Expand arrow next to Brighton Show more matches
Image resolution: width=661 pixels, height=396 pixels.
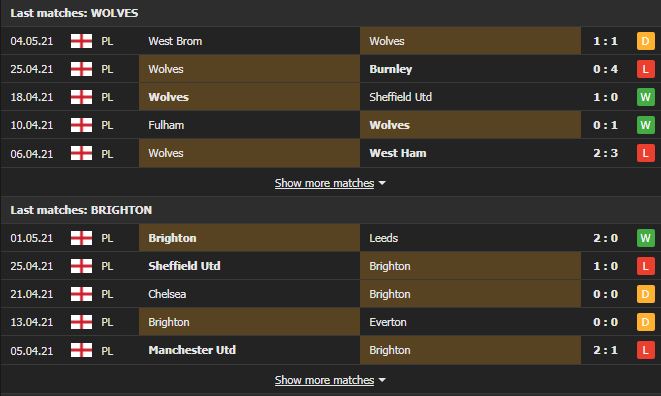(x=382, y=380)
